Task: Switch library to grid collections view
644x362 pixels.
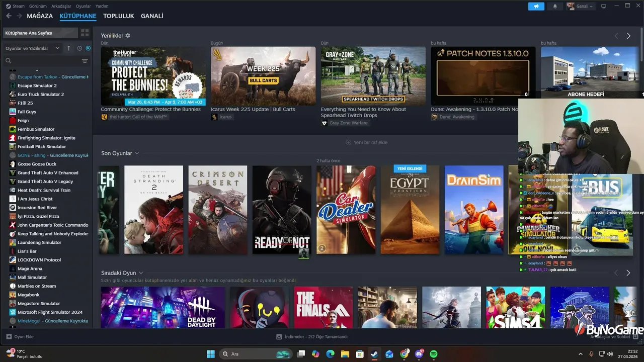Action: click(x=85, y=33)
